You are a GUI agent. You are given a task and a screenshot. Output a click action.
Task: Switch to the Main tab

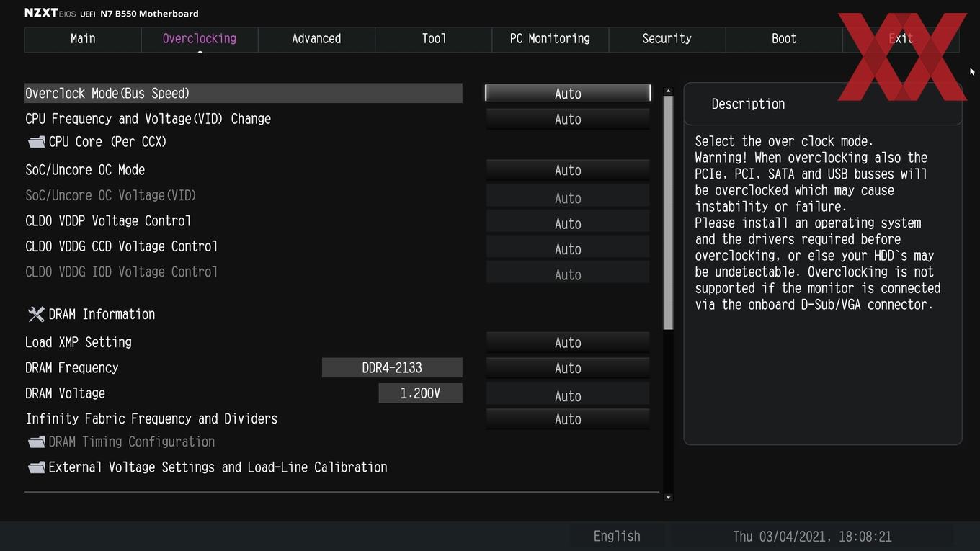pyautogui.click(x=83, y=39)
